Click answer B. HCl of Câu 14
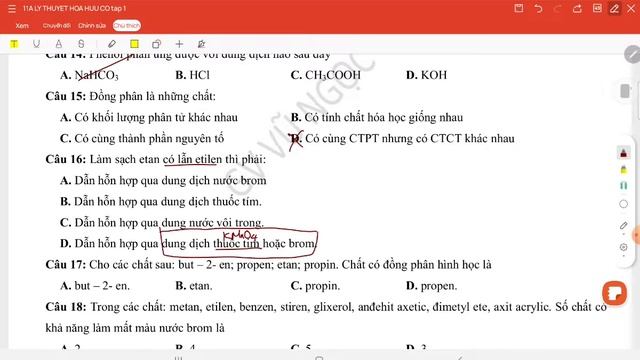Screen dimensions: 640x360 [x=193, y=75]
